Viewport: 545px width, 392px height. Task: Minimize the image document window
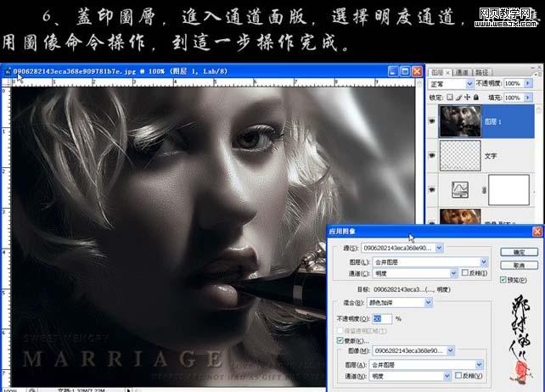tap(393, 71)
